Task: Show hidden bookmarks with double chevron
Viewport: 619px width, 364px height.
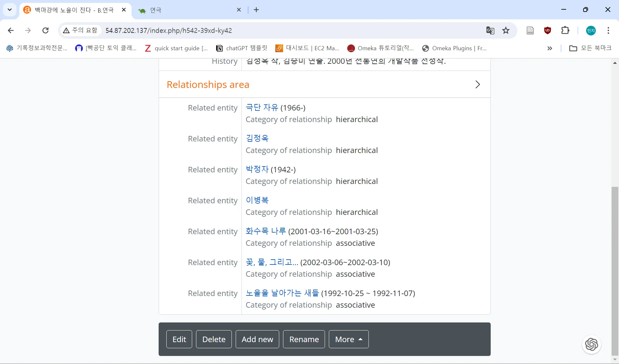Action: (550, 48)
